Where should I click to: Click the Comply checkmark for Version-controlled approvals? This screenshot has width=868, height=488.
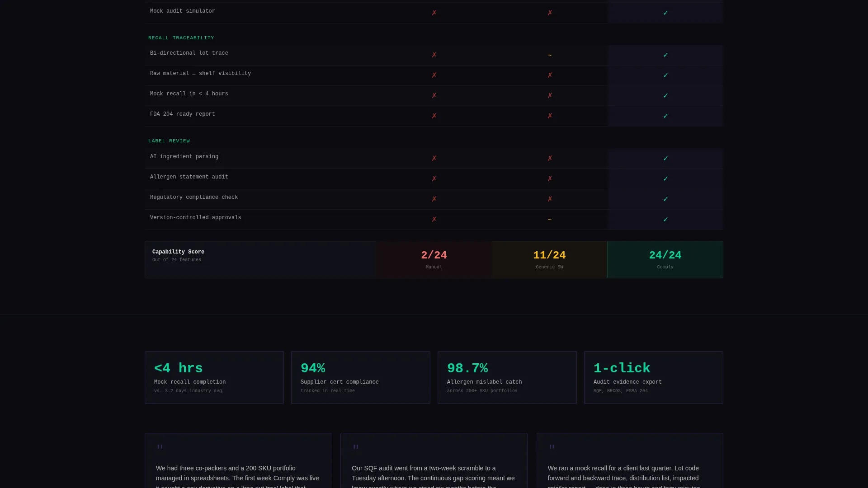point(665,220)
